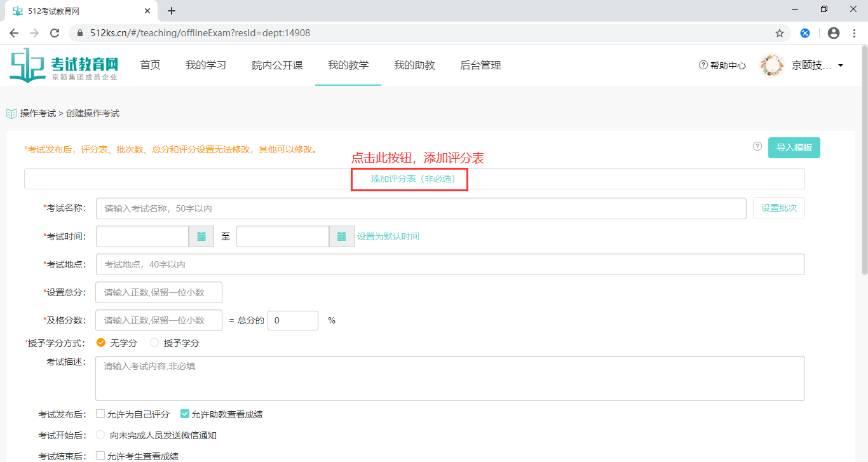Focus the 考试名称 input field
This screenshot has height=462, width=868.
[x=421, y=208]
